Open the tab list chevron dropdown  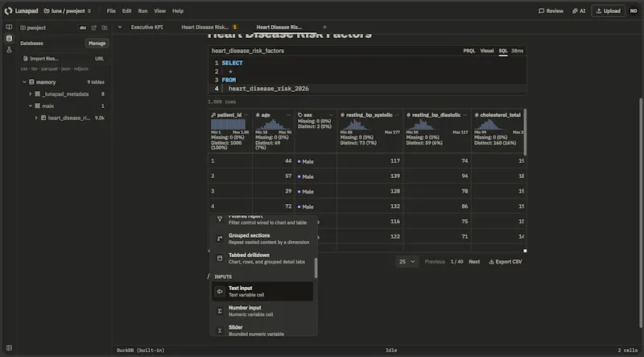click(x=120, y=27)
